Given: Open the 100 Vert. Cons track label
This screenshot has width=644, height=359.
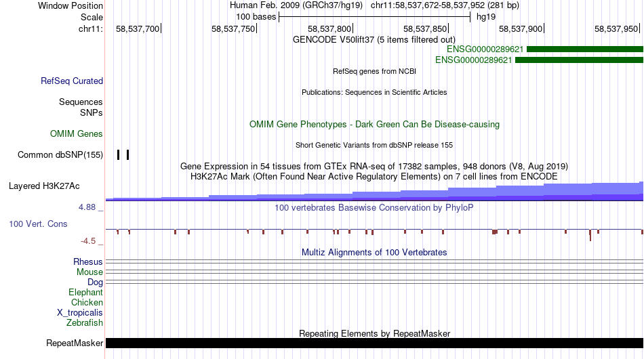Looking at the screenshot, I should [38, 224].
